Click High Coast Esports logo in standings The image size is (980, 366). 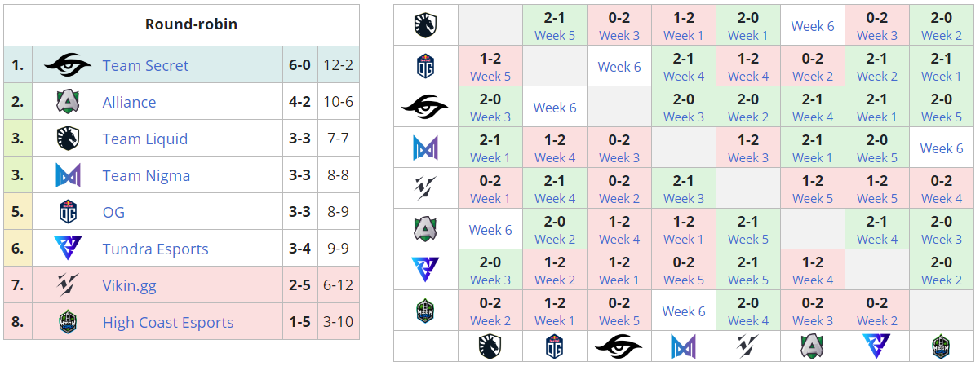click(68, 322)
